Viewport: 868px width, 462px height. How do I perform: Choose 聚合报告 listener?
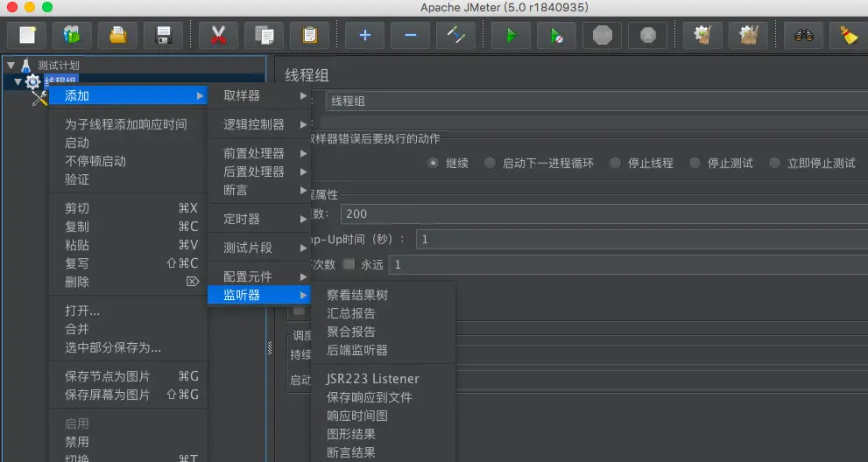383,332
